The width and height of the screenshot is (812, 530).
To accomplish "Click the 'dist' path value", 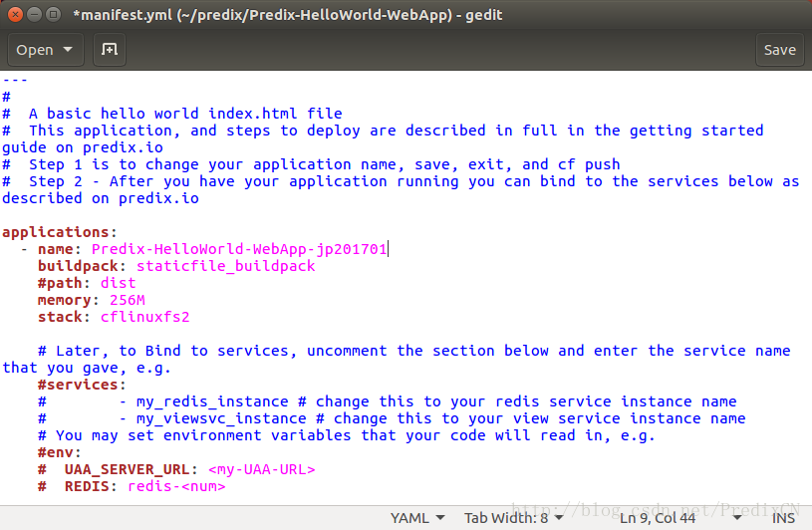I will click(x=119, y=283).
